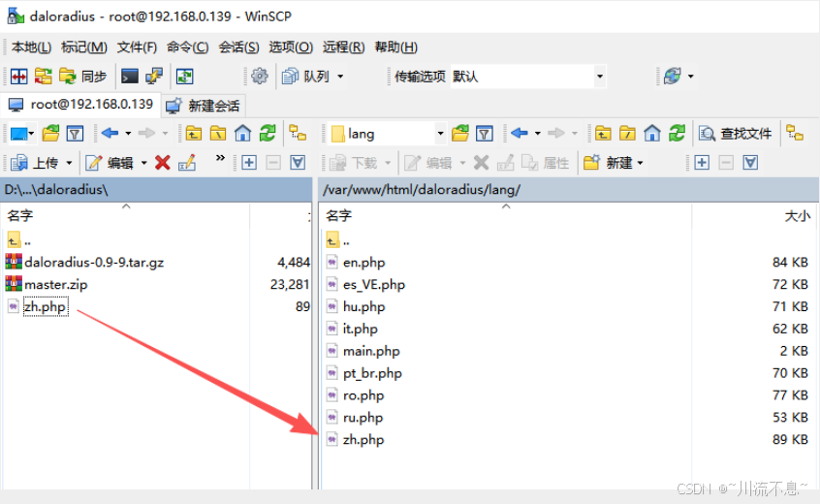Viewport: 820px width, 504px height.
Task: Click the 上传 upload button
Action: (x=35, y=163)
